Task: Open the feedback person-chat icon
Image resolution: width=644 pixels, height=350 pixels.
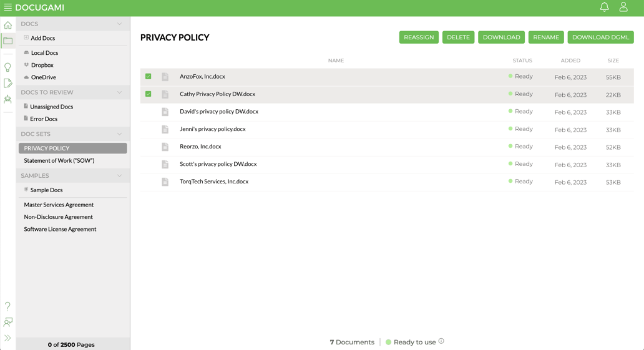Action: click(x=7, y=322)
